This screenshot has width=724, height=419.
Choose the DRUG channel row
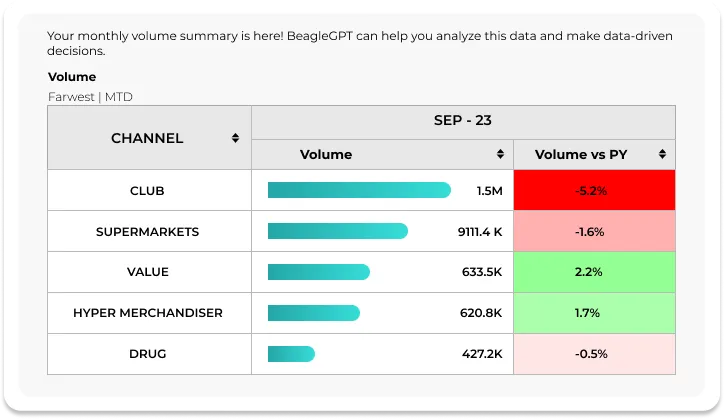(148, 354)
